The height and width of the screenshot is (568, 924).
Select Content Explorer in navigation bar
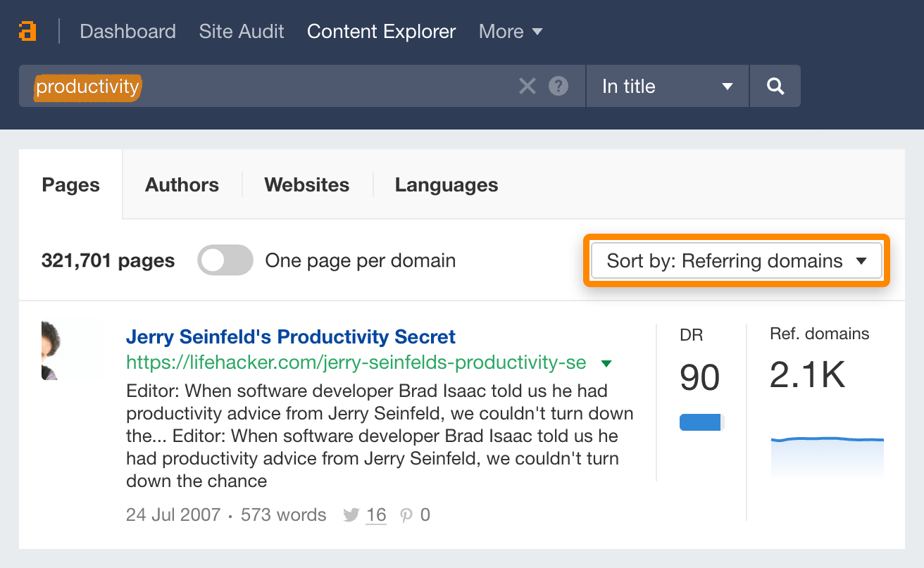381,32
